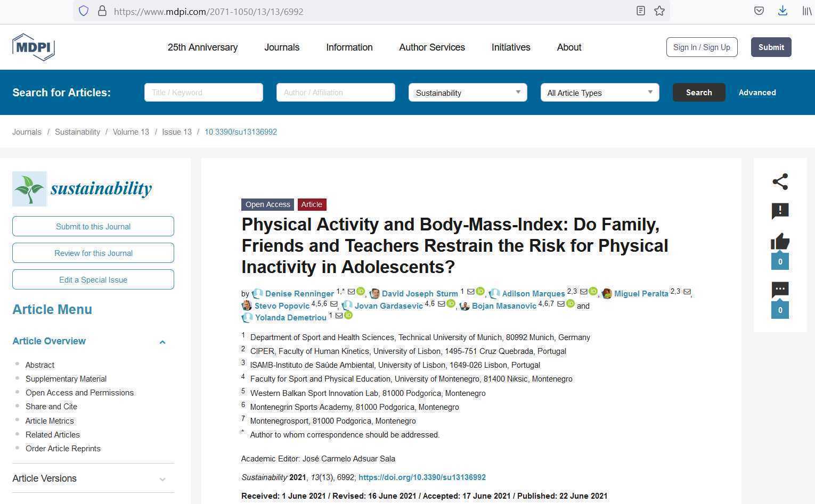The height and width of the screenshot is (504, 815).
Task: Click the Sign In / Sign Up button
Action: 702,47
